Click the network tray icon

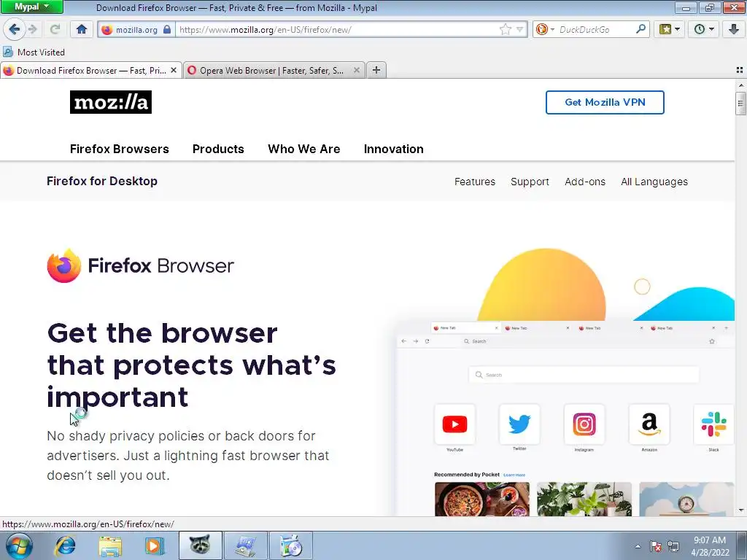tap(673, 546)
